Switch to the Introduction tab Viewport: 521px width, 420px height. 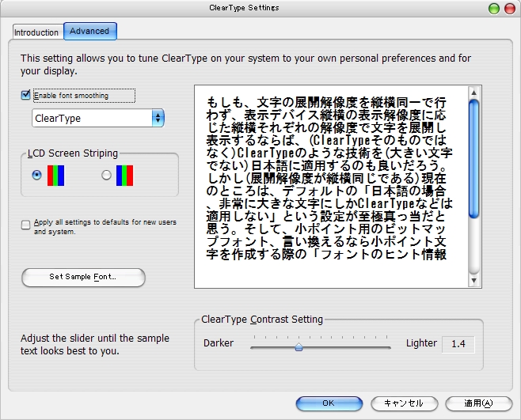pos(36,32)
